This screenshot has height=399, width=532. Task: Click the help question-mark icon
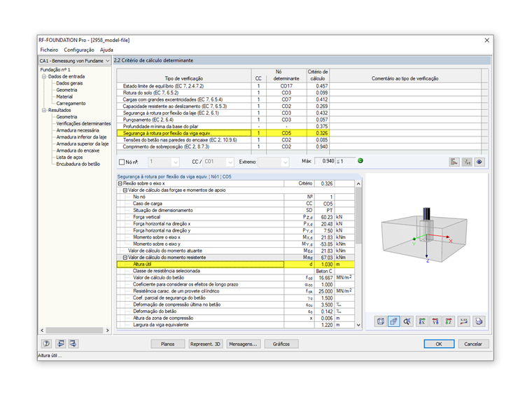46,344
